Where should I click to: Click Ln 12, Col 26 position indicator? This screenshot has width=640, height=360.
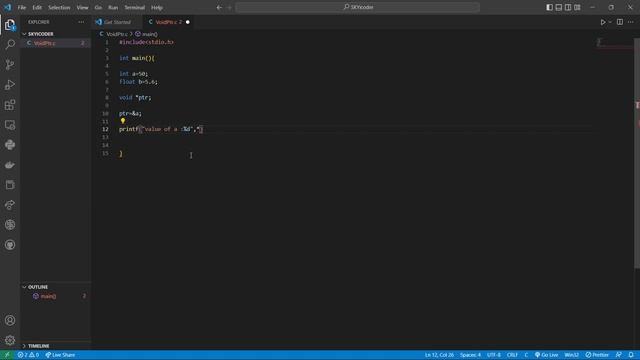(439, 355)
